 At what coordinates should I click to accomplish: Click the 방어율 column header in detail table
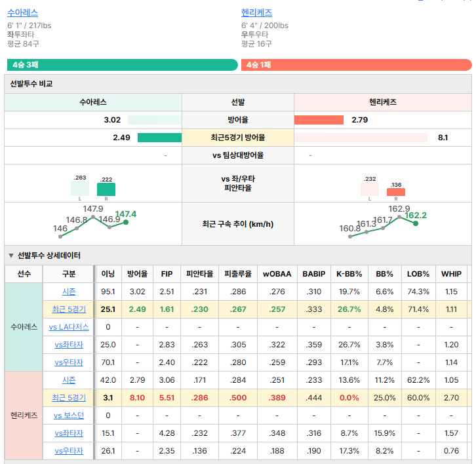click(x=137, y=274)
